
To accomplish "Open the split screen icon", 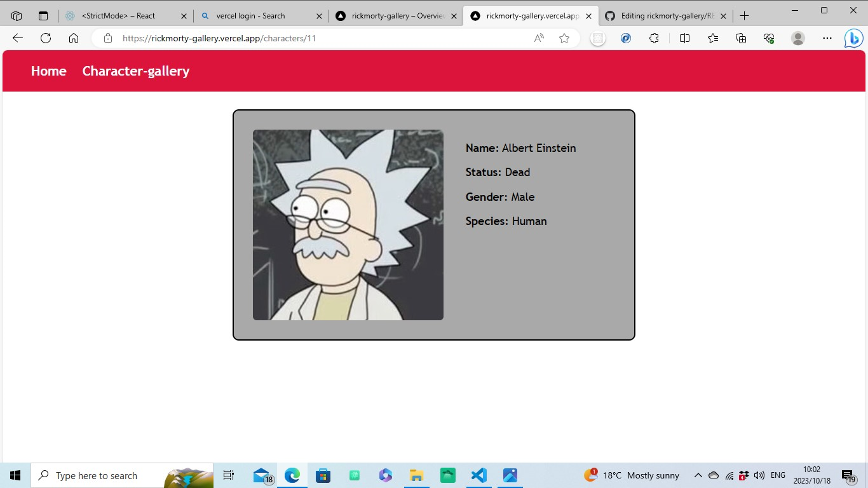I will tap(684, 38).
